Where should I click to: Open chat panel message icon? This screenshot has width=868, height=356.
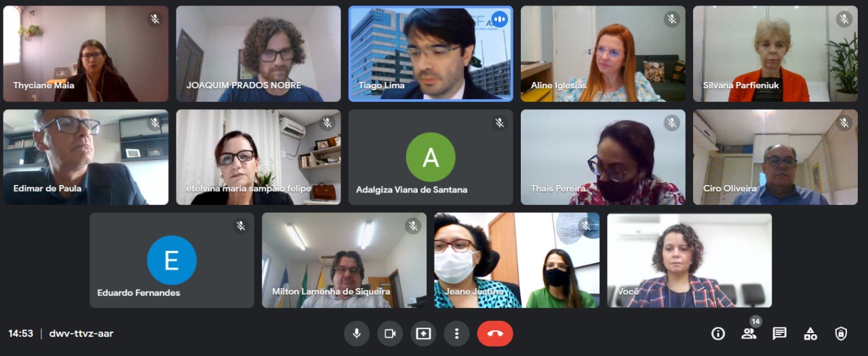tap(780, 334)
